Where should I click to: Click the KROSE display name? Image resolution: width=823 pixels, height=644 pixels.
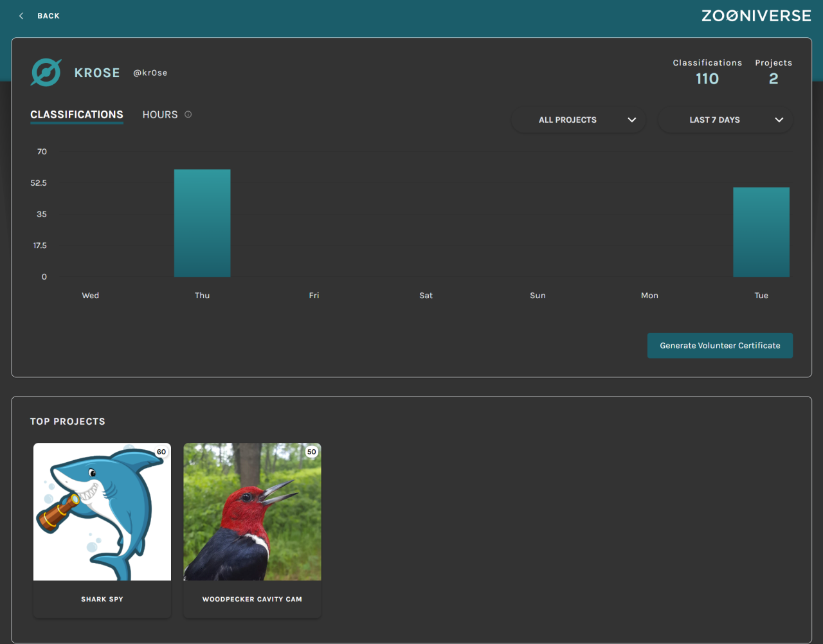[97, 73]
